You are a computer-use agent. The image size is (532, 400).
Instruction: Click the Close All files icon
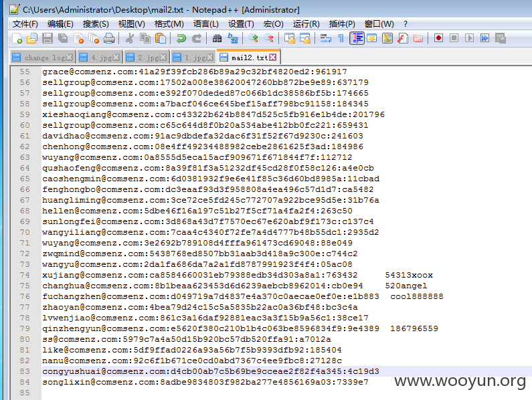94,38
